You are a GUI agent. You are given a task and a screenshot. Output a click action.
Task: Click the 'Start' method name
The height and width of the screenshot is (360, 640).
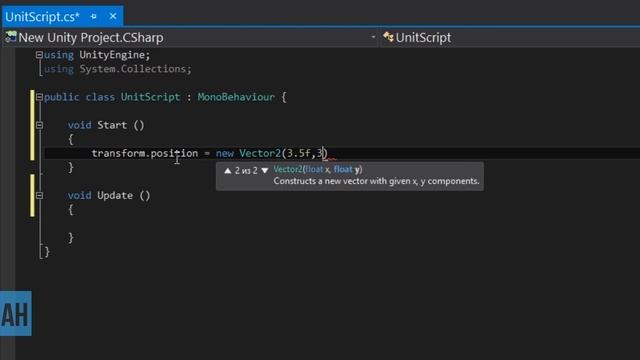pyautogui.click(x=112, y=125)
